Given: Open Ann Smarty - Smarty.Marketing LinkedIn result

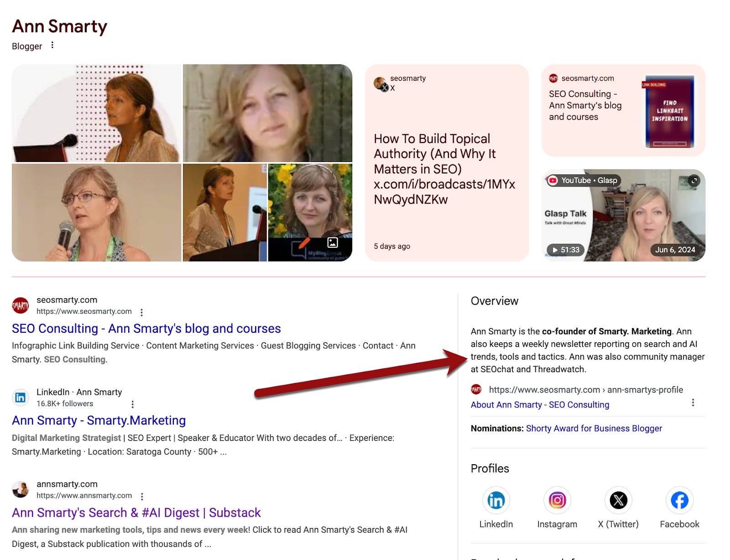Looking at the screenshot, I should pos(99,420).
